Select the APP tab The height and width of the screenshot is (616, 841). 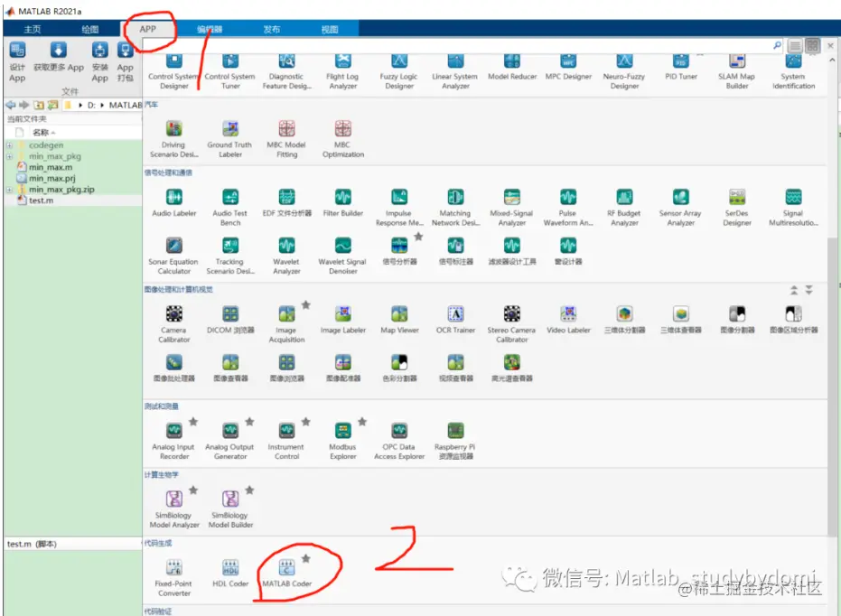click(x=148, y=29)
